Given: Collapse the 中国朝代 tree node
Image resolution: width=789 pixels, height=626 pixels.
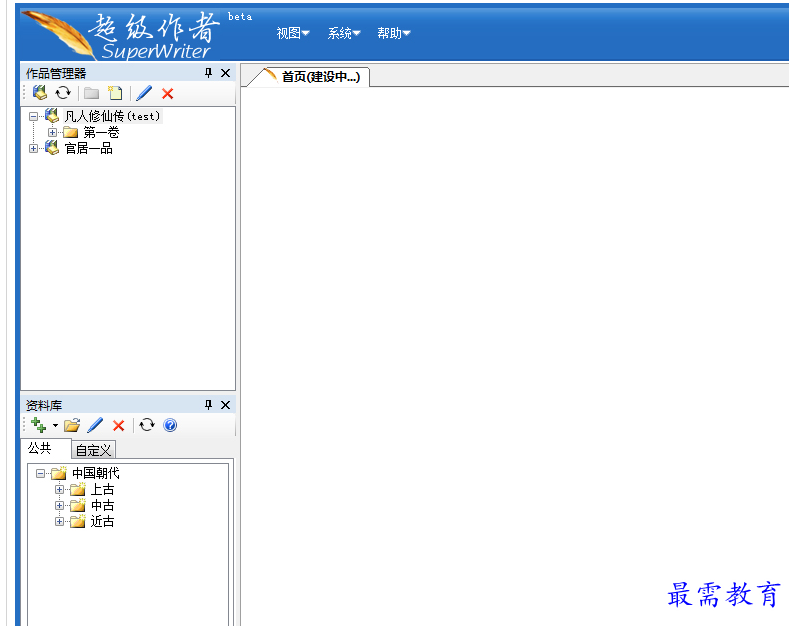Looking at the screenshot, I should click(40, 473).
